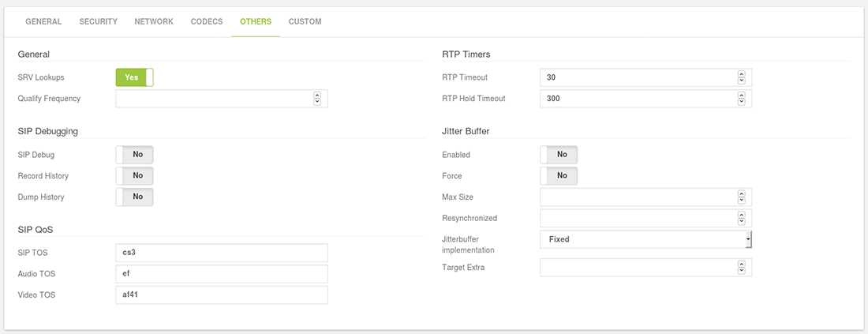Go to the Security tab
Screen dimensions: 868x334
(98, 21)
